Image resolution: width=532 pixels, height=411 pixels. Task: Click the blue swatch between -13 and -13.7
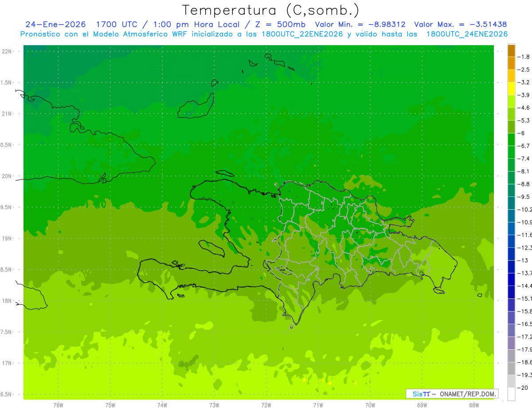[x=511, y=267]
